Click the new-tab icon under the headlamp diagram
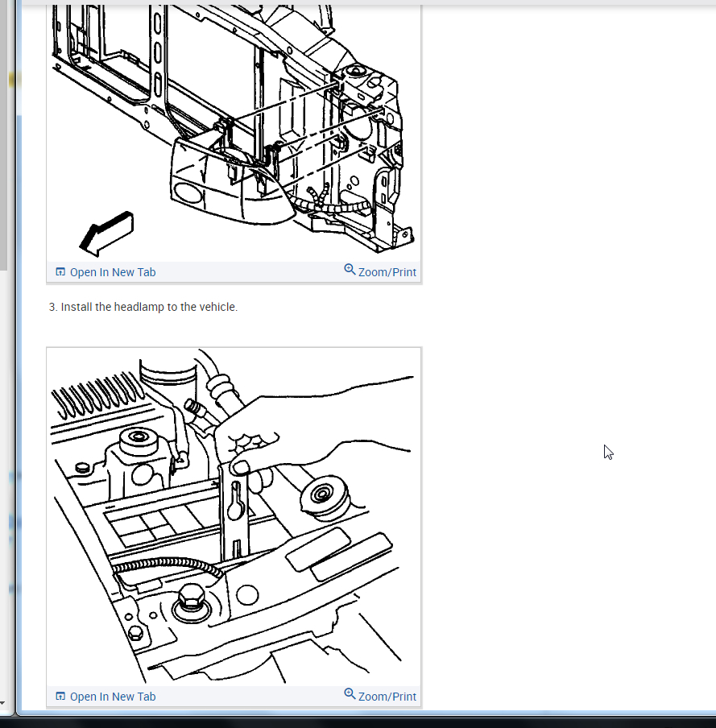This screenshot has width=716, height=728. point(60,271)
